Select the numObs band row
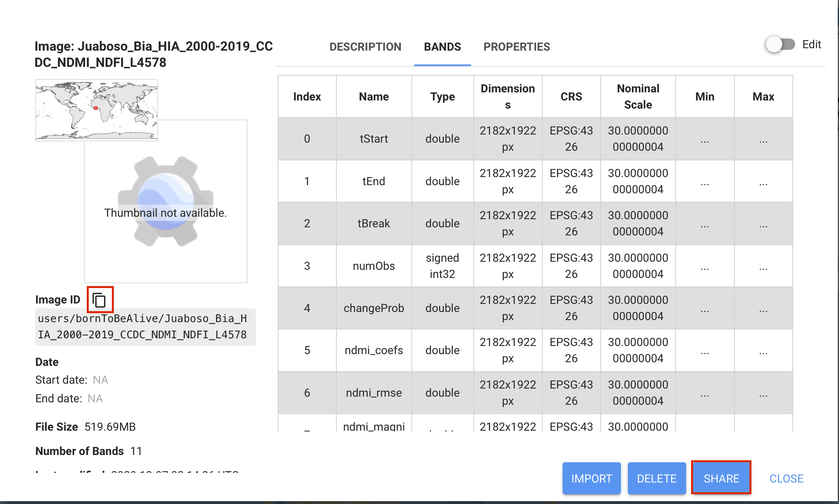The image size is (839, 504). pyautogui.click(x=373, y=266)
